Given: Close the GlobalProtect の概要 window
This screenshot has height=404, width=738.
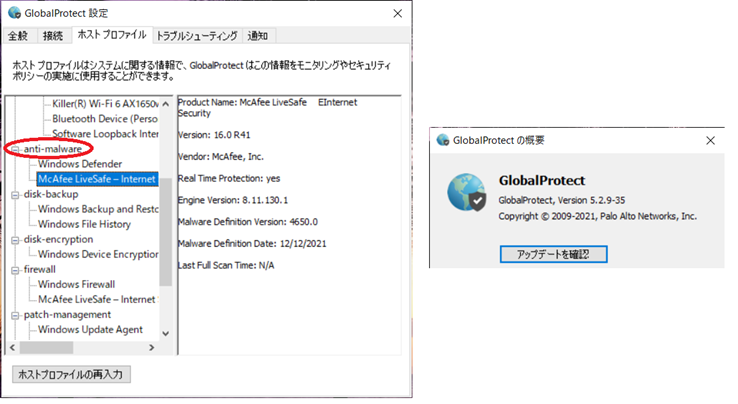Looking at the screenshot, I should [x=711, y=140].
